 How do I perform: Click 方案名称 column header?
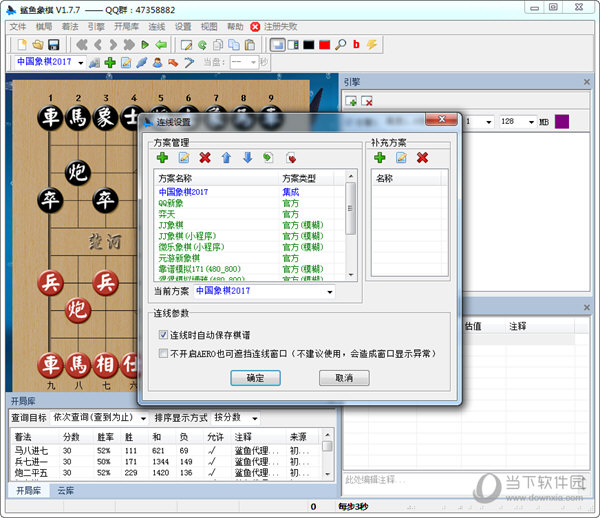pos(217,178)
